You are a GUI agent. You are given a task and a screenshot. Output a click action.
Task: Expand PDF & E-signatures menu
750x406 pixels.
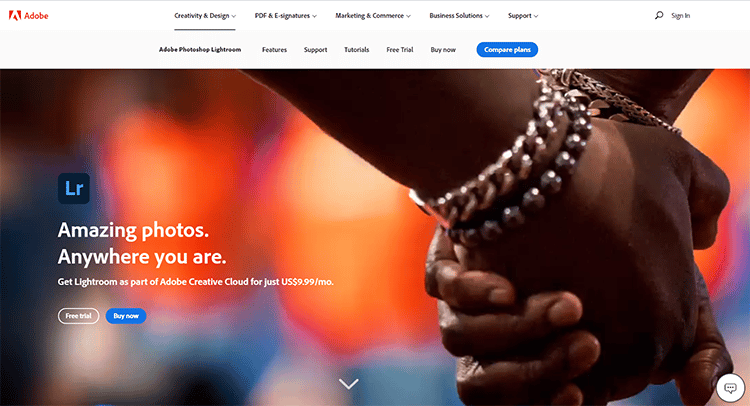tap(286, 16)
